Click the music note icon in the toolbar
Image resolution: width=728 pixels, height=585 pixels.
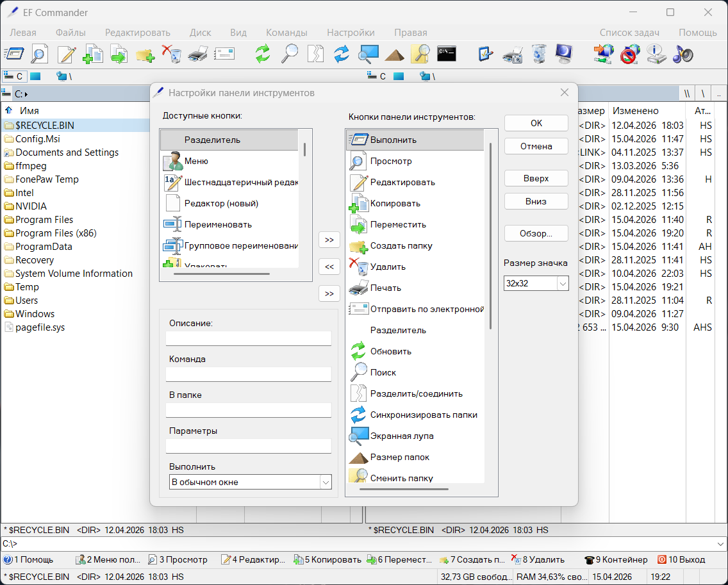[x=682, y=54]
